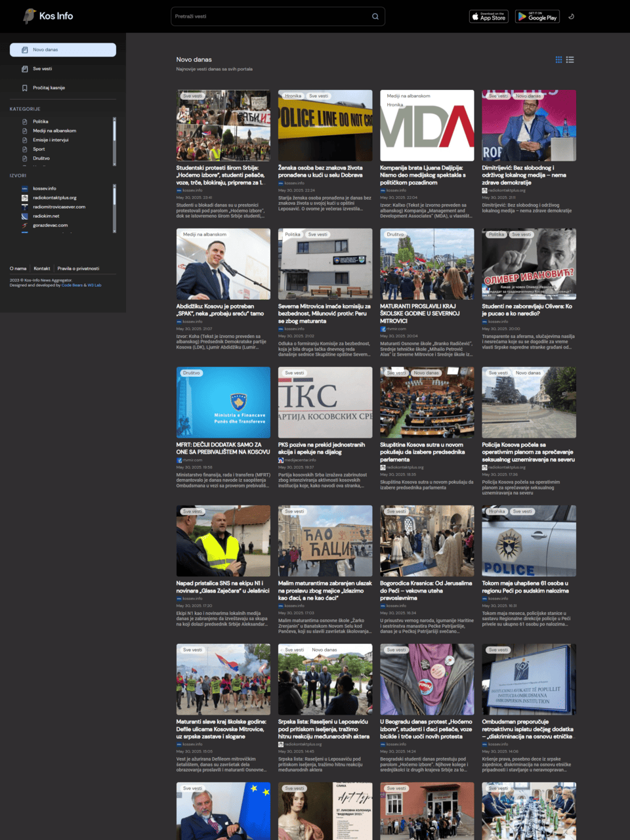Choose the Sport category in sidebar
Screen dimensions: 630x840
coord(39,149)
